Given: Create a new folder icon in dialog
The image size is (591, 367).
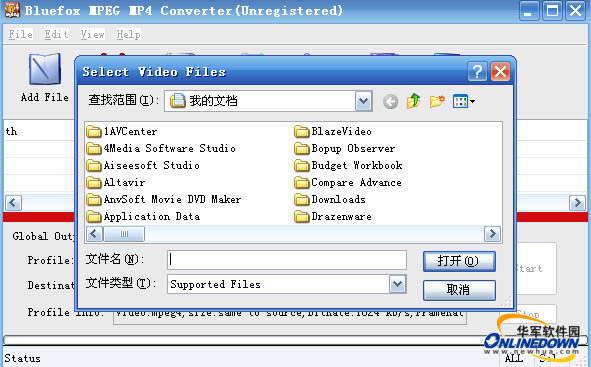Looking at the screenshot, I should [x=437, y=101].
